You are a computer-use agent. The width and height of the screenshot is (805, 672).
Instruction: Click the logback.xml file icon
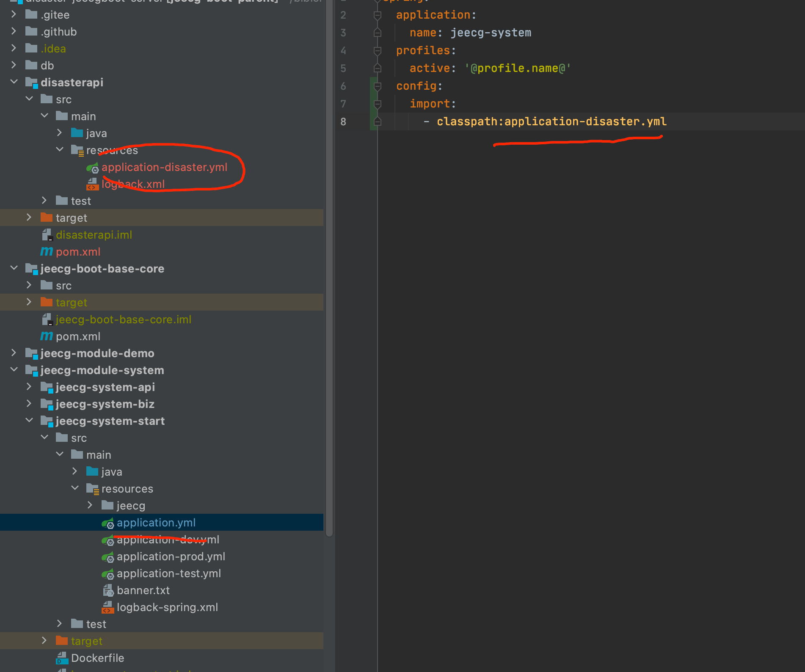coord(92,184)
